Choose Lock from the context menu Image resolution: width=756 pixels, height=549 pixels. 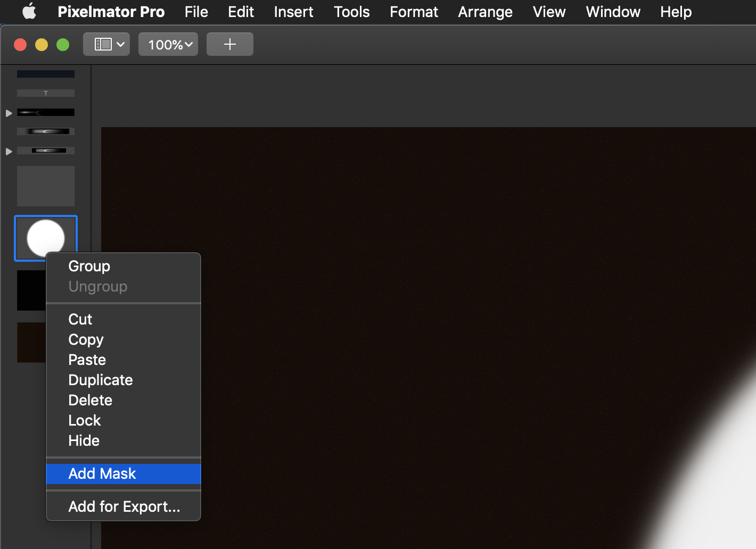(x=124, y=420)
